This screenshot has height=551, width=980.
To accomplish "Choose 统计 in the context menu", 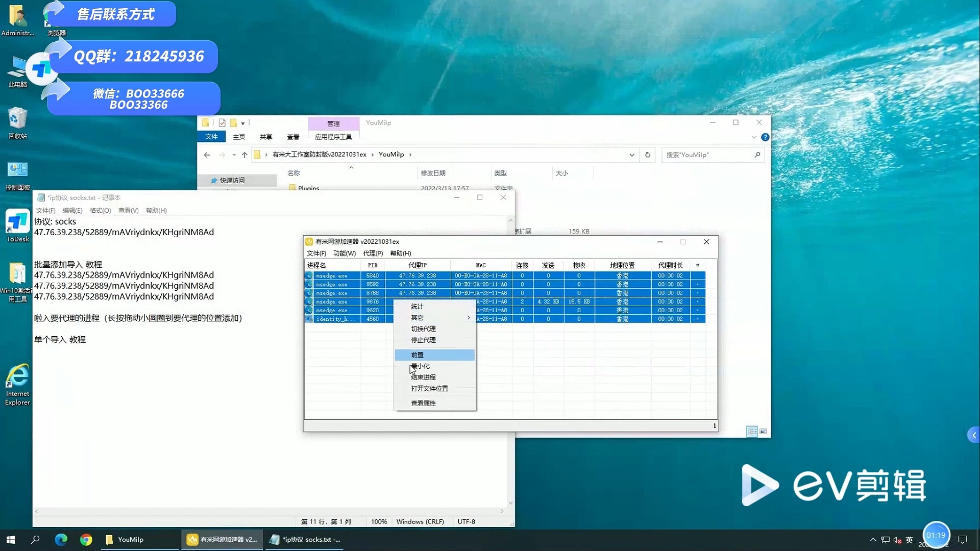I will coord(435,307).
